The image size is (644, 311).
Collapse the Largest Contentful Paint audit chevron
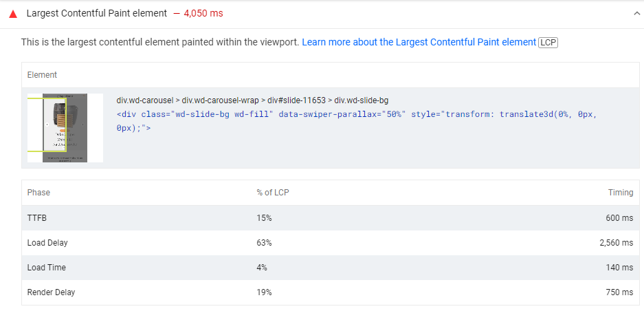(636, 14)
